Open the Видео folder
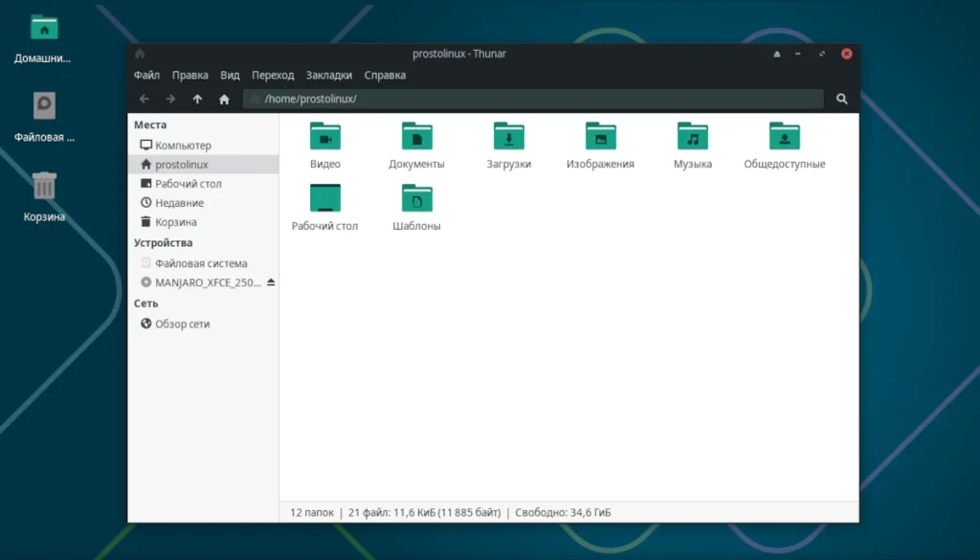Image resolution: width=980 pixels, height=560 pixels. point(325,145)
